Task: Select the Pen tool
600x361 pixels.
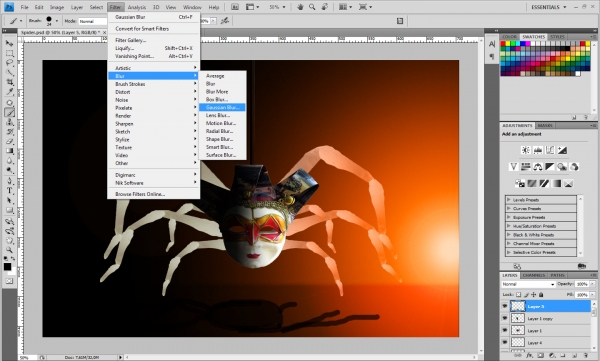Action: (10, 181)
